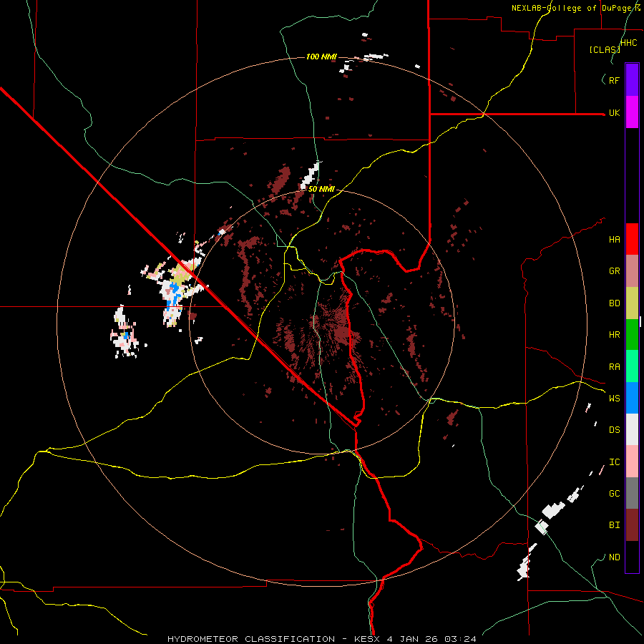Viewport: 644px width, 644px height.
Task: Select the GR dusty pink legend swatch
Action: 632,271
